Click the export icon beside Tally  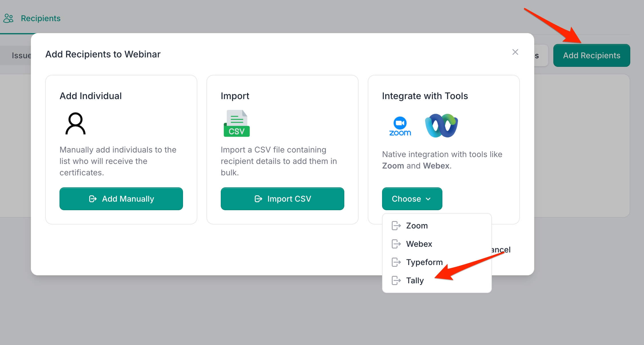(x=396, y=280)
